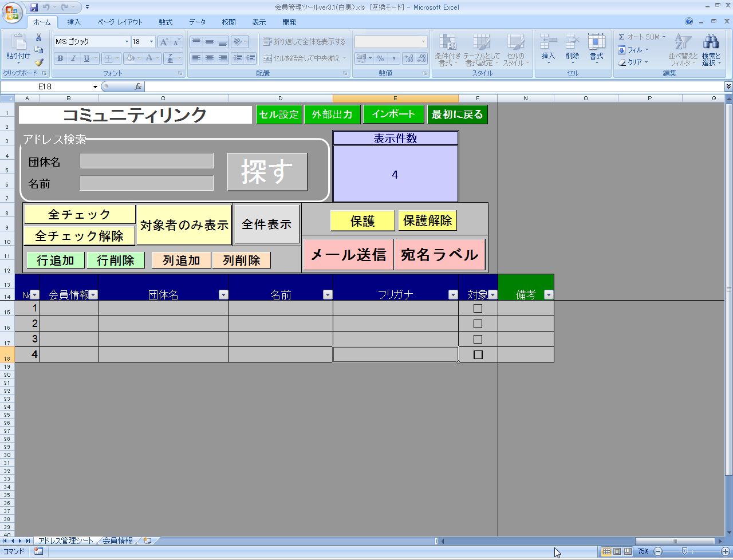
Task: Click the delete cells (削除) icon
Action: tap(572, 43)
